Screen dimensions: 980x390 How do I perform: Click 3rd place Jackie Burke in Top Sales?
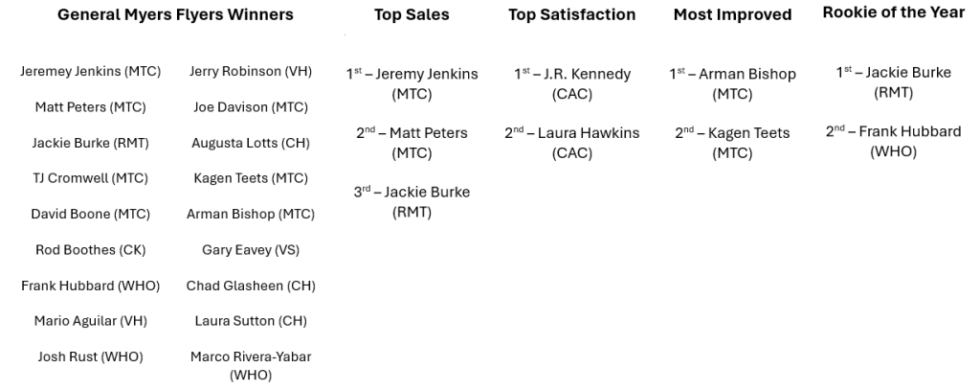point(412,201)
